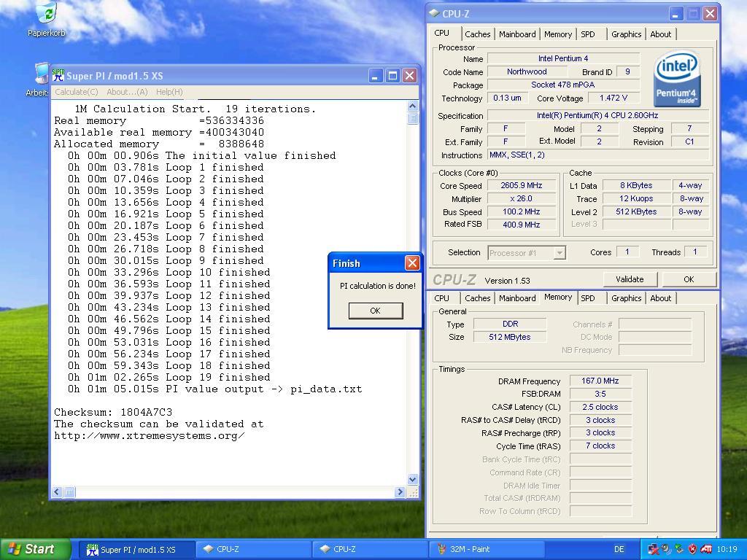The width and height of the screenshot is (747, 560).
Task: Click CAS# Latency value 2.5 clocks
Action: click(x=600, y=407)
